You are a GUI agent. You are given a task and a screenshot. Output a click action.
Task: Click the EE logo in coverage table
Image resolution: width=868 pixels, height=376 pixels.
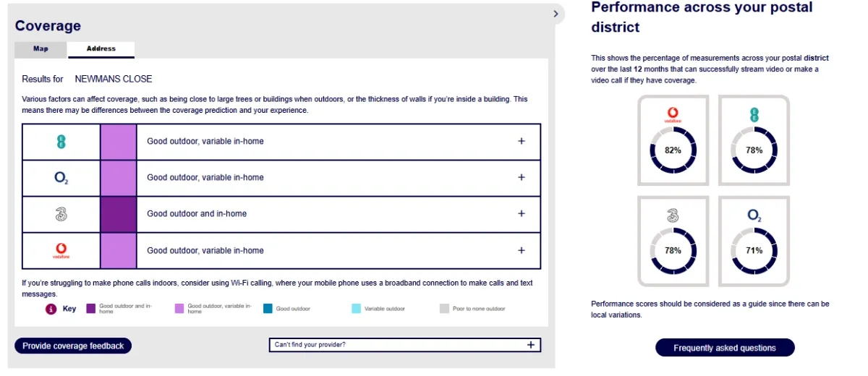(61, 142)
